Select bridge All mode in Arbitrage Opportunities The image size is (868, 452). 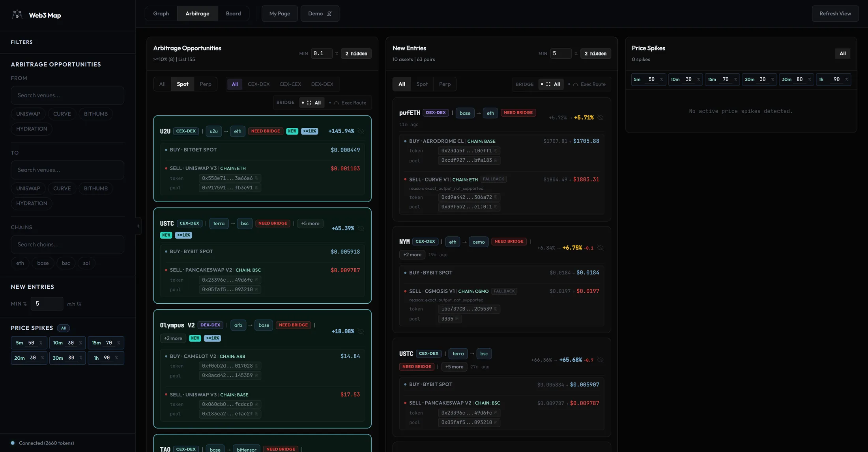coord(311,103)
